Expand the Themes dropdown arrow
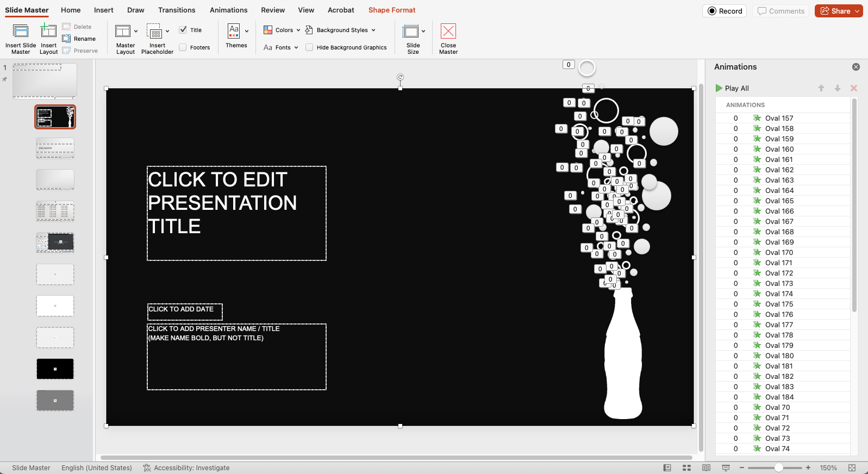This screenshot has height=474, width=868. [247, 31]
